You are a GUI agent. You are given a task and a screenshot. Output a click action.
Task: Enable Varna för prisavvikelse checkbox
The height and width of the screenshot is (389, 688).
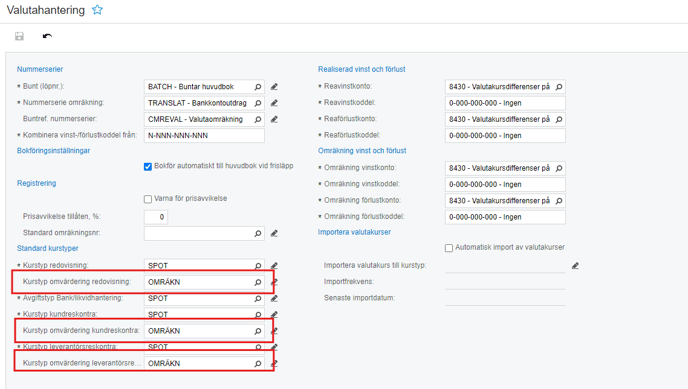pos(148,199)
